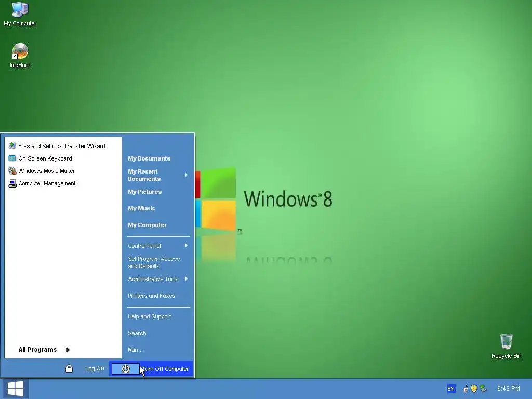The width and height of the screenshot is (532, 399).
Task: Open My Music from Start menu
Action: [141, 208]
